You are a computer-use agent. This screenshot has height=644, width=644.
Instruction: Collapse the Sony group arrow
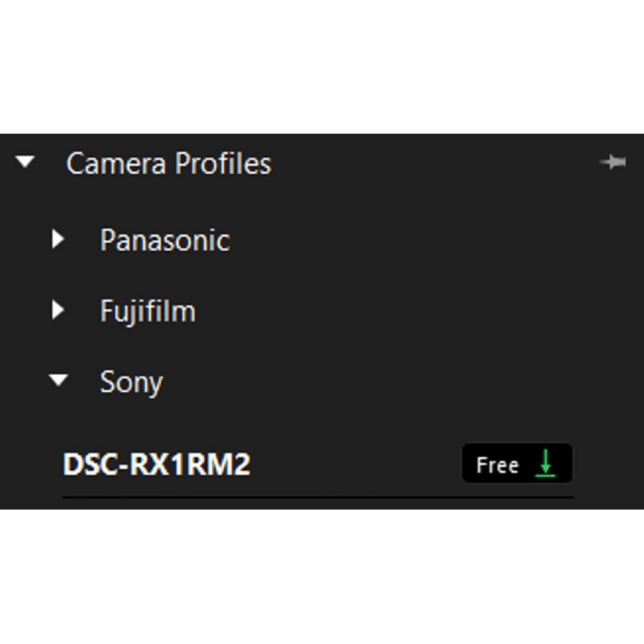click(58, 381)
